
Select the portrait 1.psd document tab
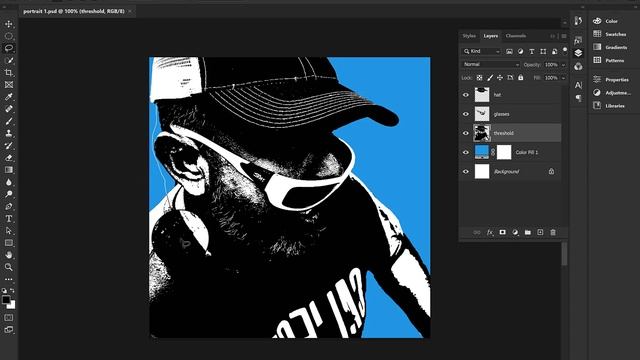(x=74, y=11)
